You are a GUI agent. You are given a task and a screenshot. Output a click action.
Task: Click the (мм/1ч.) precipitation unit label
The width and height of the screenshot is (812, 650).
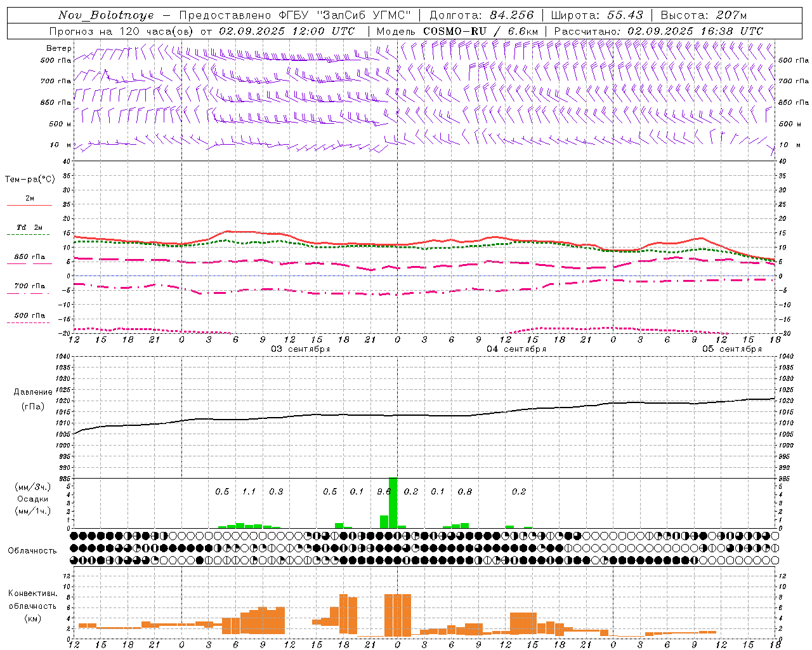click(x=32, y=511)
